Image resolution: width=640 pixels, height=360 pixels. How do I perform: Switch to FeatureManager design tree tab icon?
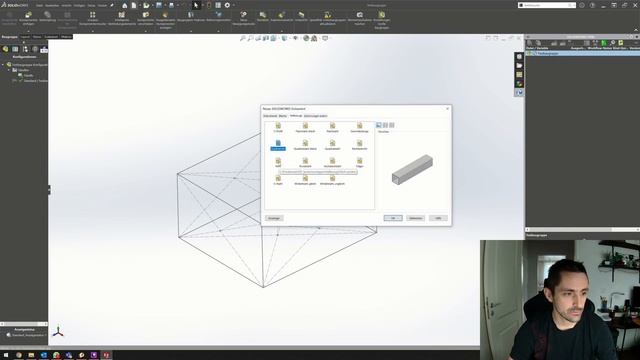point(5,49)
